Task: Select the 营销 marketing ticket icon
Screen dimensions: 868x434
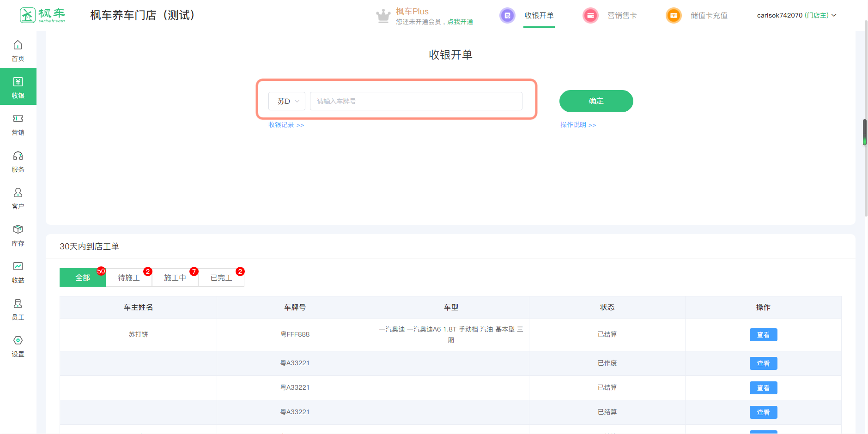Action: (18, 119)
